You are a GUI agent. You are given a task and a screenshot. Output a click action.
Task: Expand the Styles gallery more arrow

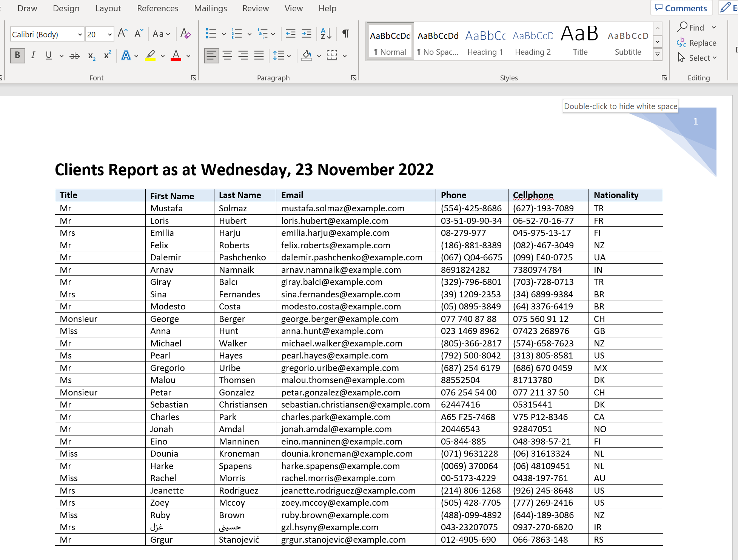(658, 54)
